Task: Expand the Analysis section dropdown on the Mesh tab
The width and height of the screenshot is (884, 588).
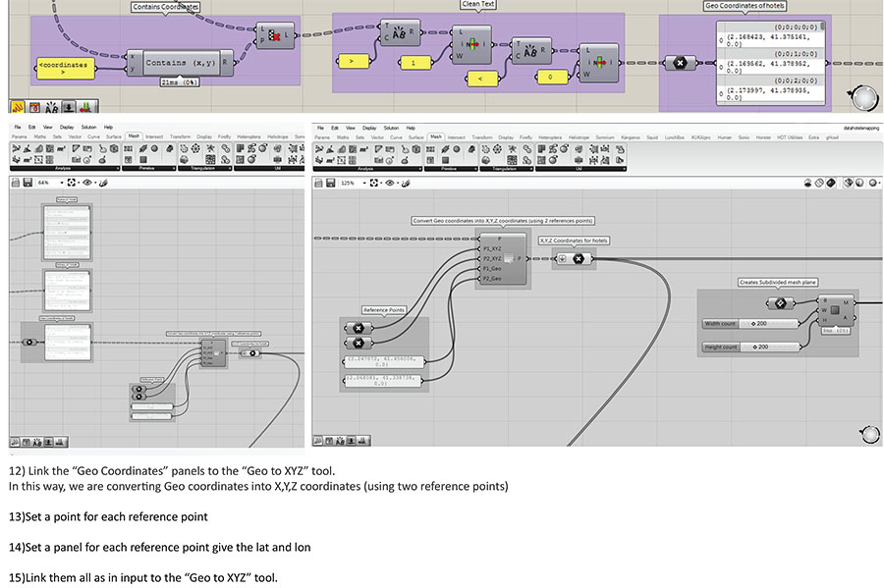Action: [419, 167]
